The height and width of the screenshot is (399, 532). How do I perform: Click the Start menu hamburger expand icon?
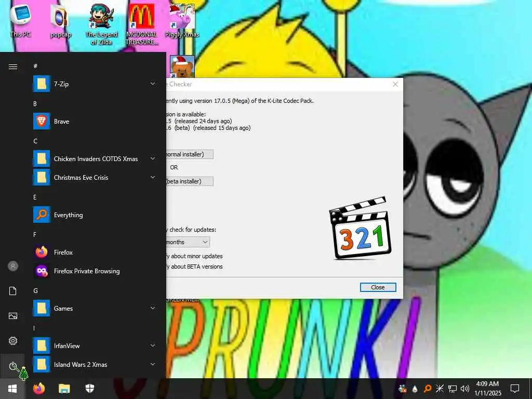[13, 66]
